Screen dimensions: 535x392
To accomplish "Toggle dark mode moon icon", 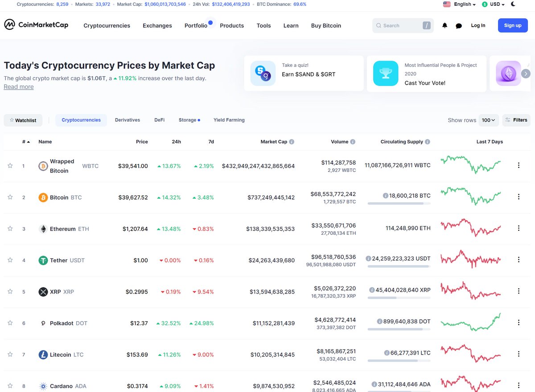I will click(513, 4).
